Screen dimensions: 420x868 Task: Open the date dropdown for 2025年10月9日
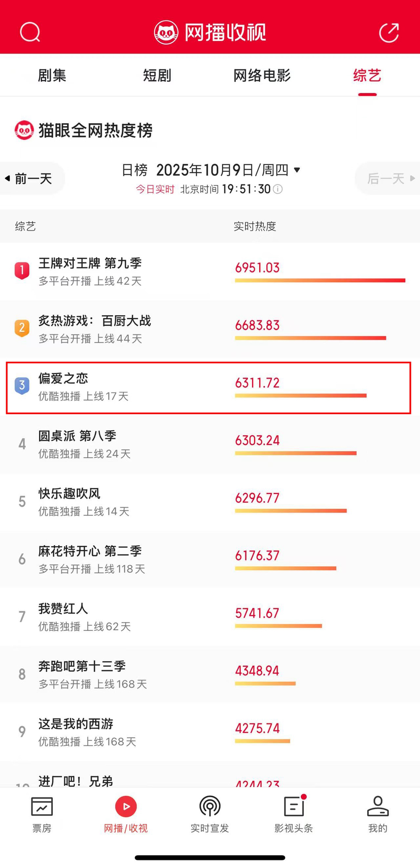(x=297, y=170)
